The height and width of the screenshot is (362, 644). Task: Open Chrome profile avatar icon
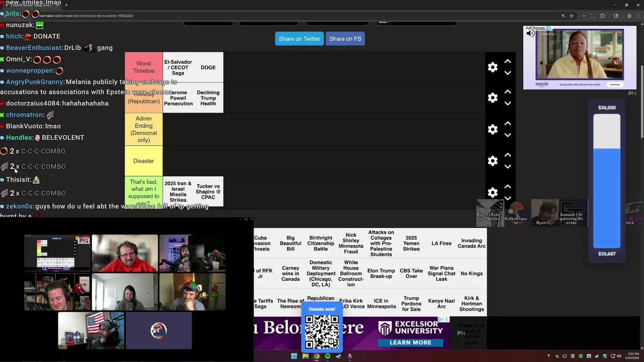629,16
